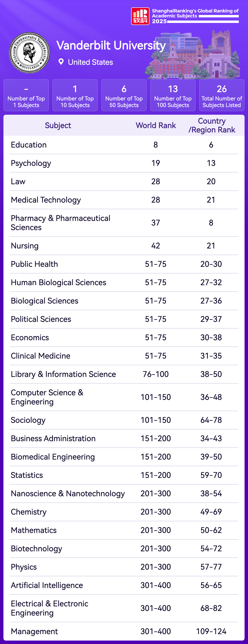
Task: Sort by the Subject column header
Action: click(x=58, y=125)
